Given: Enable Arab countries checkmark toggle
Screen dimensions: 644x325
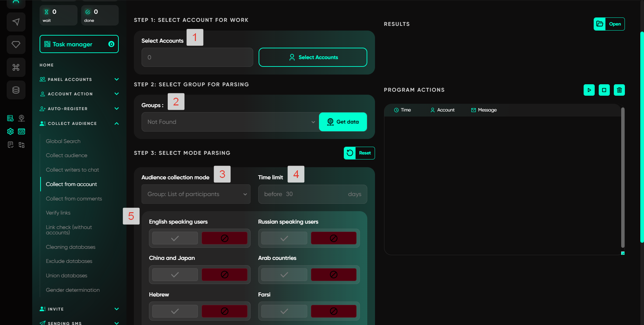Looking at the screenshot, I should tap(284, 275).
